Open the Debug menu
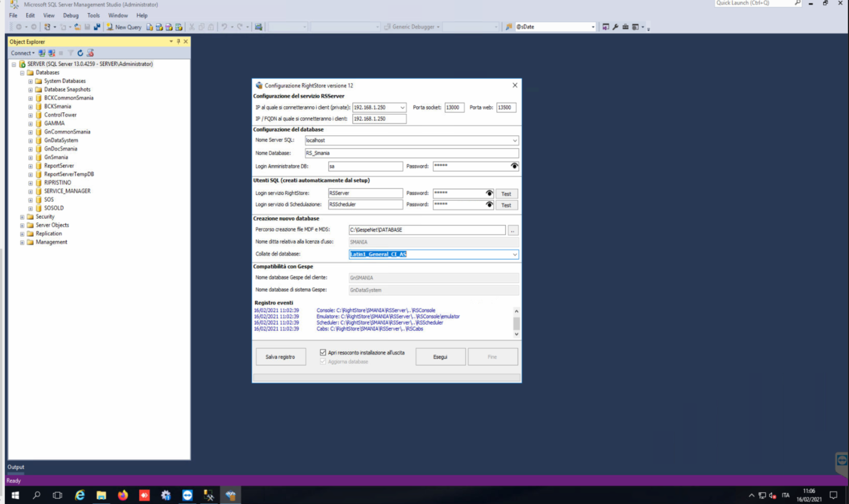This screenshot has height=504, width=849. point(70,15)
